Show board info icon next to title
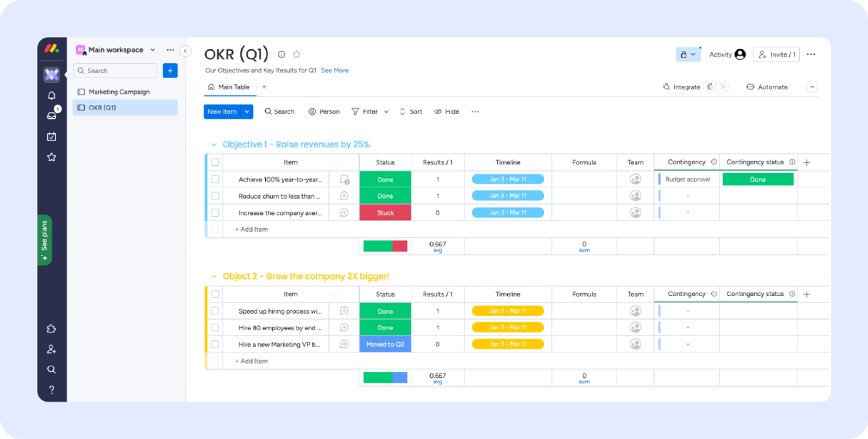868x439 pixels. pyautogui.click(x=282, y=54)
